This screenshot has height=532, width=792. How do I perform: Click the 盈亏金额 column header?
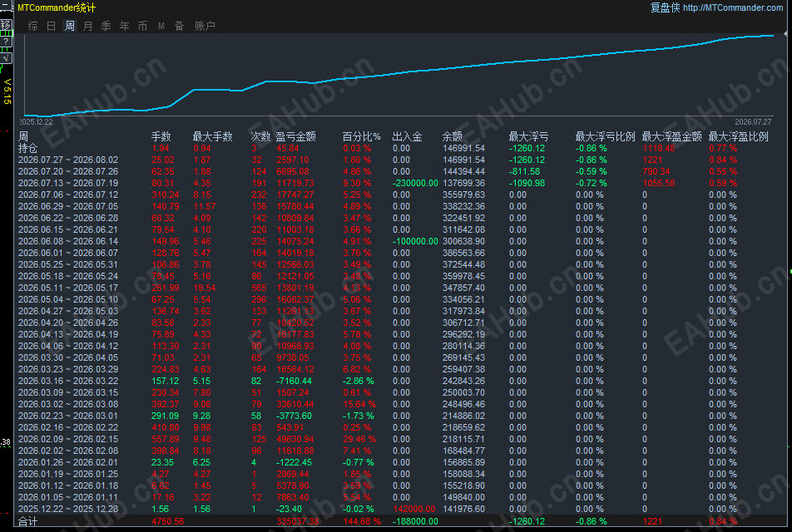coord(295,136)
